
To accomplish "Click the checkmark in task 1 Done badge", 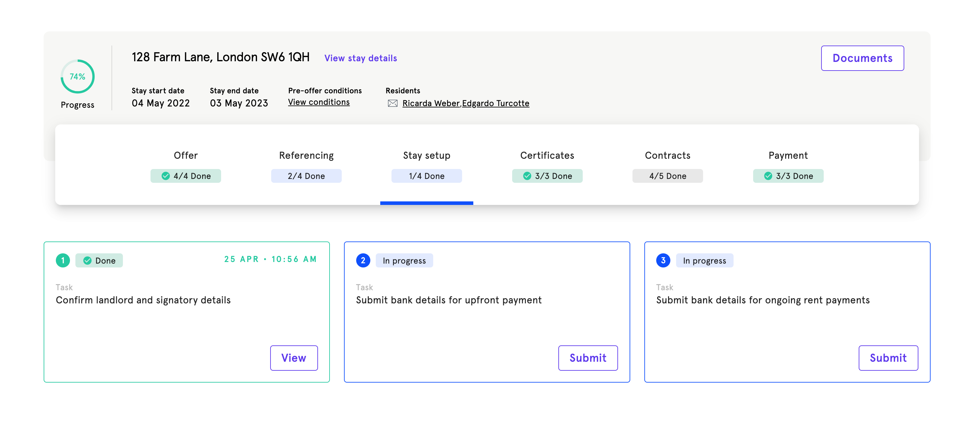I will 87,261.
